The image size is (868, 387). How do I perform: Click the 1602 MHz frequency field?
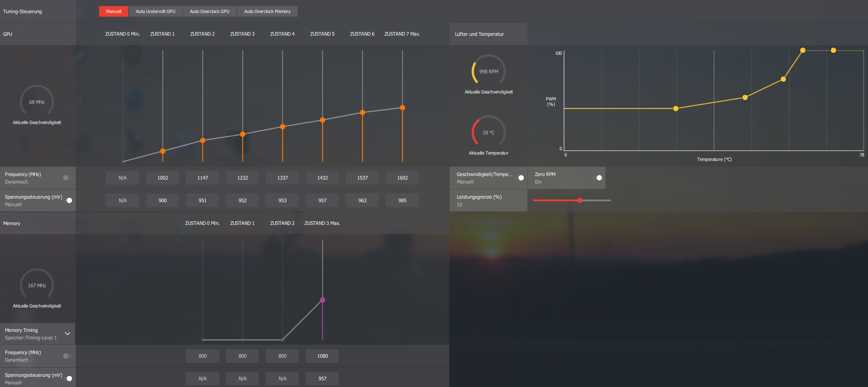click(402, 178)
